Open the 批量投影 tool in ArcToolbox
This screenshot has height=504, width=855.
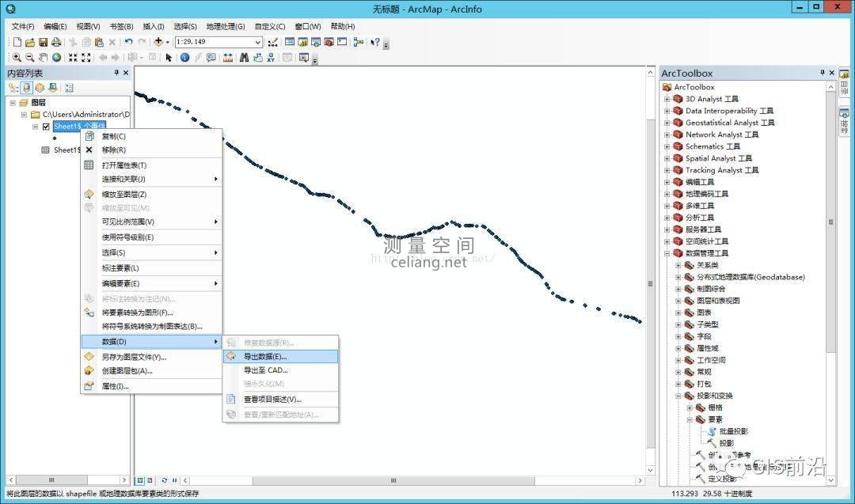click(x=733, y=431)
